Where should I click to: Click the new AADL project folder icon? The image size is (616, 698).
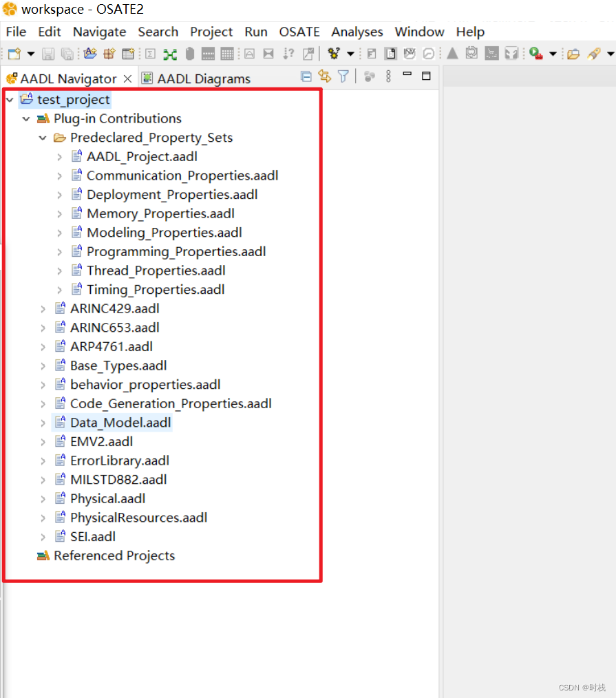click(90, 54)
